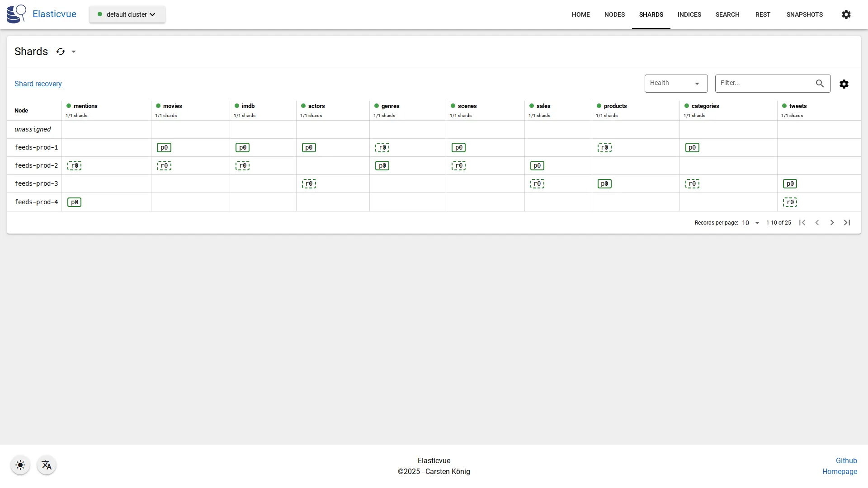Open the default cluster selector
Screen dimensions: 868x488
point(127,14)
